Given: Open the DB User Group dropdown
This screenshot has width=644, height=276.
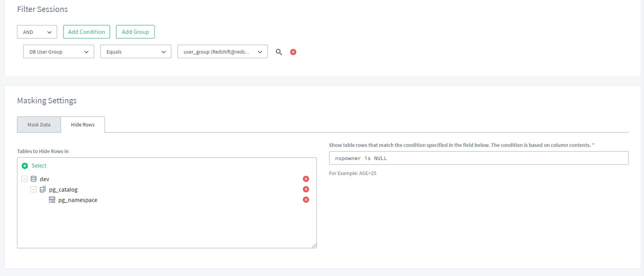Looking at the screenshot, I should click(x=59, y=52).
